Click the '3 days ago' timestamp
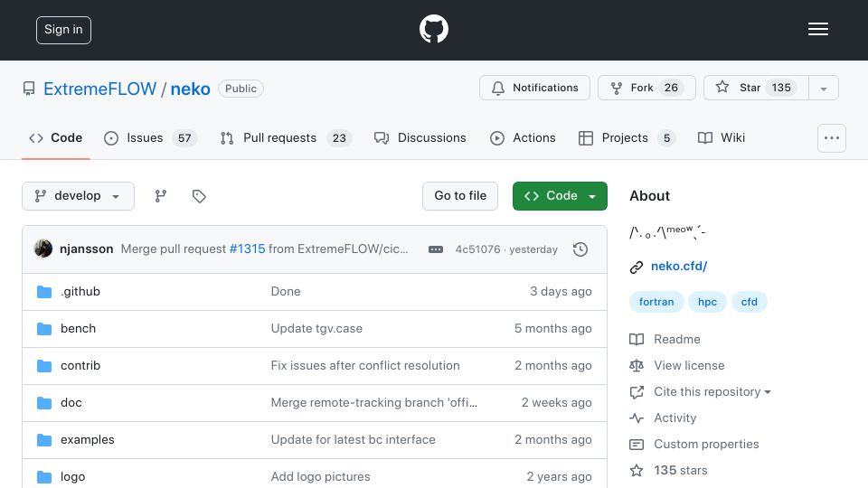 click(x=561, y=292)
